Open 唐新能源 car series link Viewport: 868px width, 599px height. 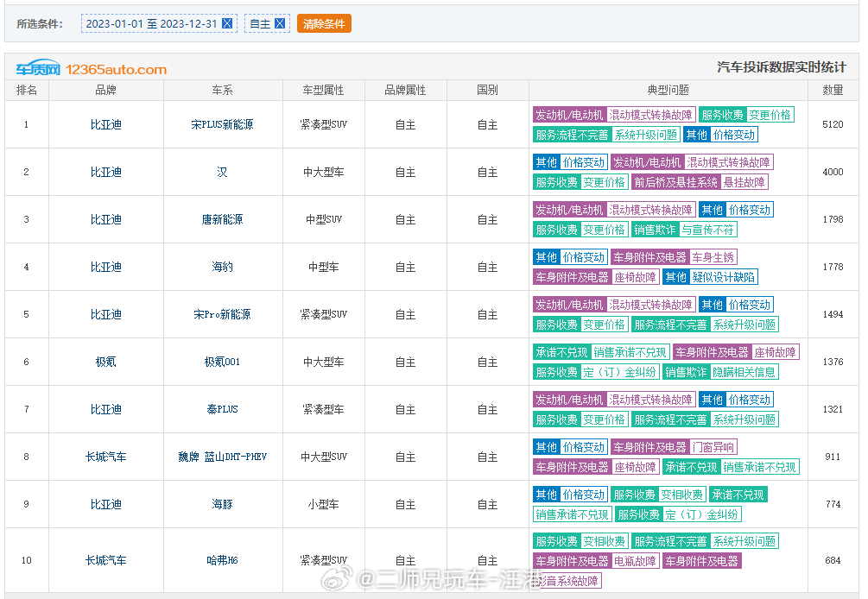pos(222,219)
